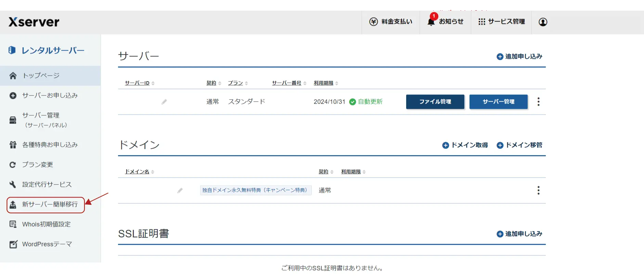Viewport: 644px width, 276px height.
Task: Open 各種特典お申し込み sidebar item
Action: (50, 145)
